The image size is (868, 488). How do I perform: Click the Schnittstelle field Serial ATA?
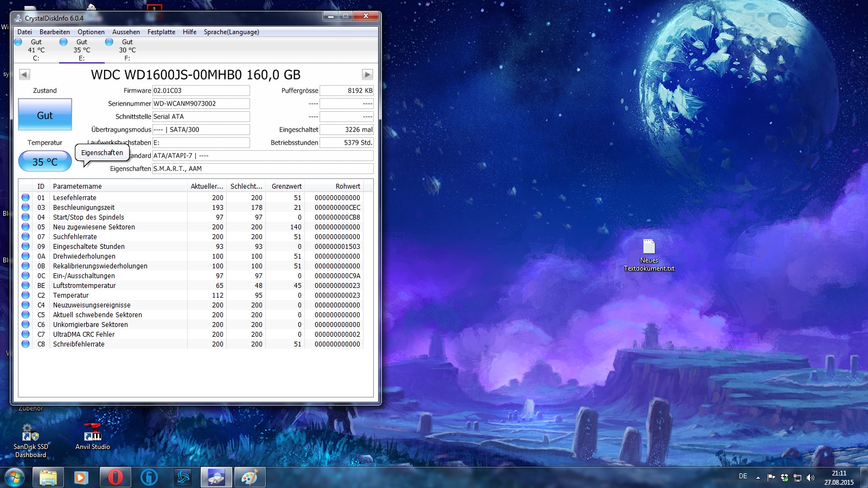(201, 117)
